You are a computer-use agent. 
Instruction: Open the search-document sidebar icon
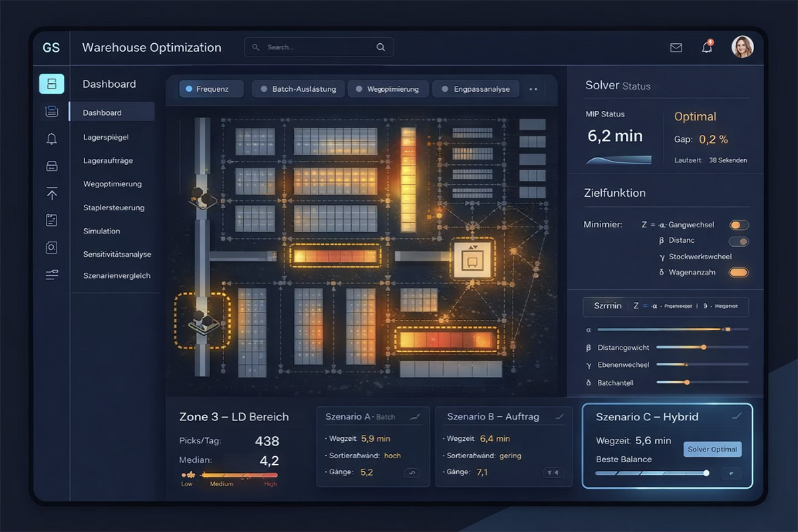[51, 247]
